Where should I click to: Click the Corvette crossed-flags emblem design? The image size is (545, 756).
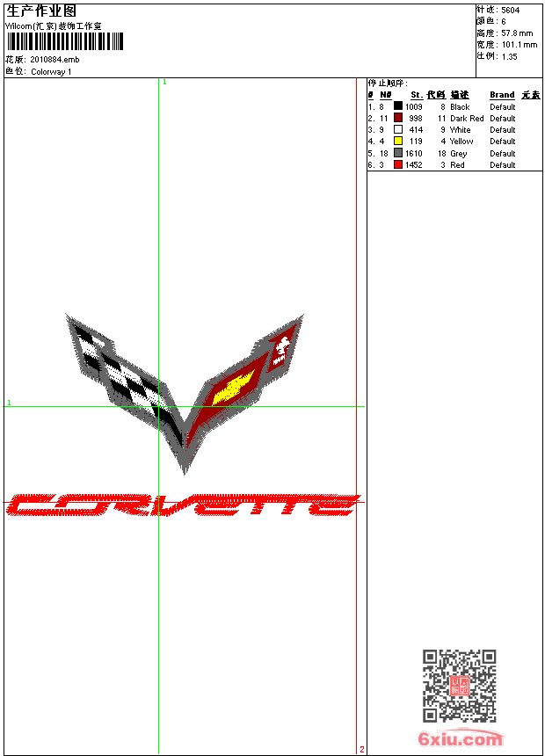(185, 394)
